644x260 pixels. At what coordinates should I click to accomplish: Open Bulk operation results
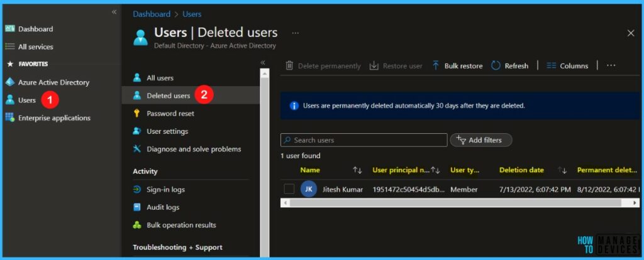pos(181,225)
